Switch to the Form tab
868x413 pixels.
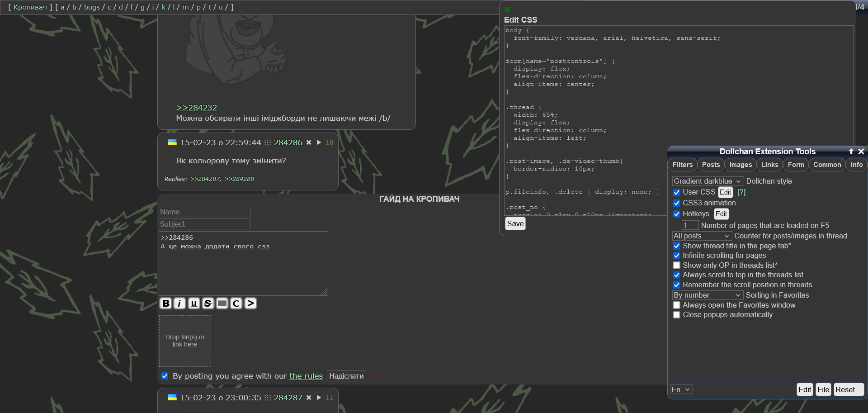point(796,165)
